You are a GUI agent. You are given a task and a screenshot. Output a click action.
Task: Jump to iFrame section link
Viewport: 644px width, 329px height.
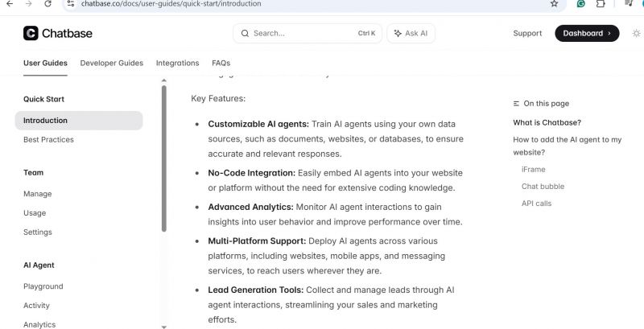point(534,169)
